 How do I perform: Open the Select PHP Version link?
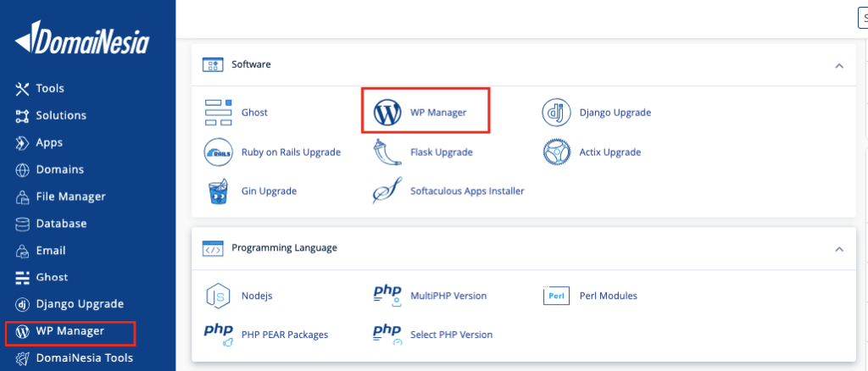451,335
